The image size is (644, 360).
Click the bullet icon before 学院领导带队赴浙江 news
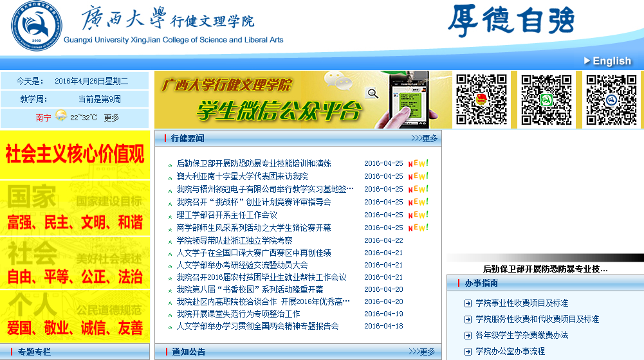[170, 242]
